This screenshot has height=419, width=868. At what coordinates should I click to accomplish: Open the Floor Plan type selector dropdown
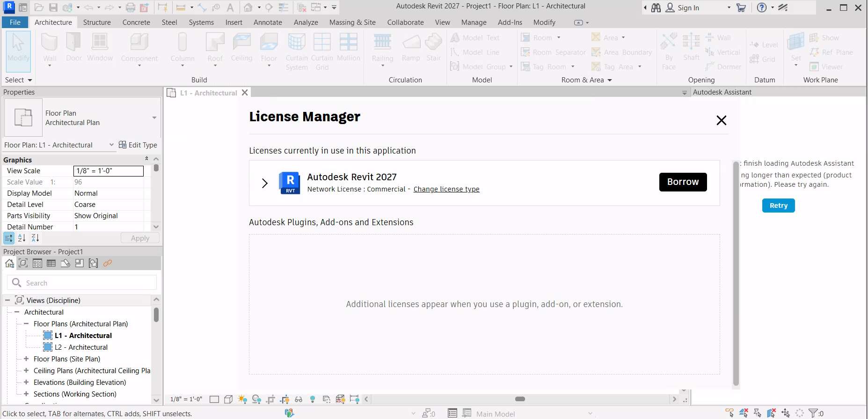coord(154,118)
